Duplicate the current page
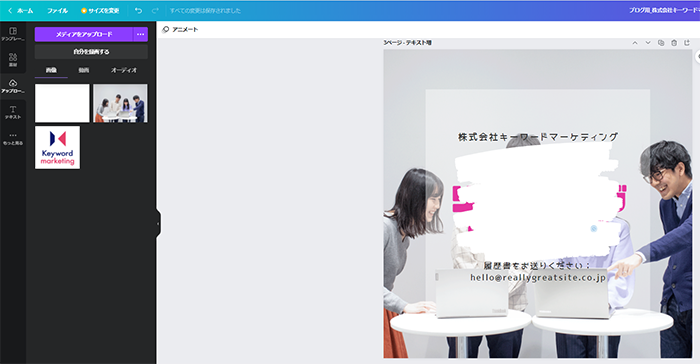This screenshot has height=364, width=700. point(661,43)
